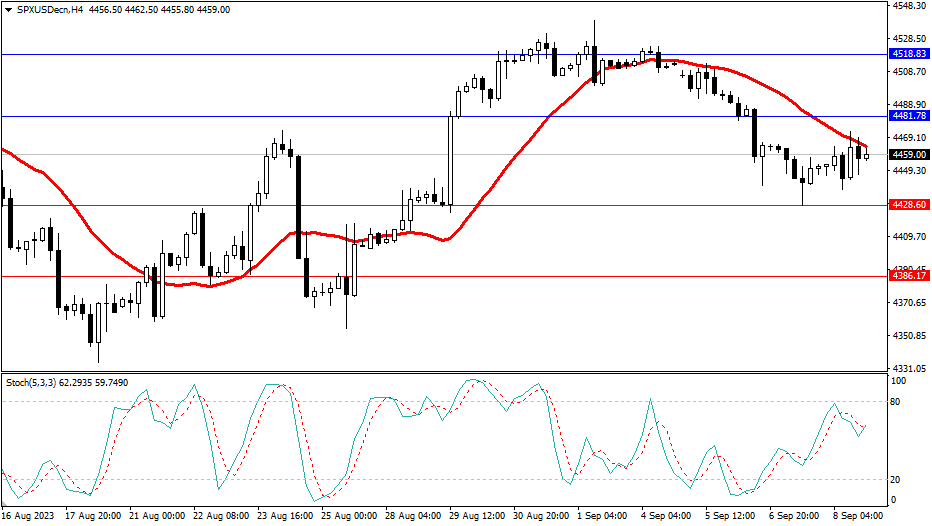Select the blue 4518.83 price tag
The width and height of the screenshot is (932, 526).
tap(909, 54)
